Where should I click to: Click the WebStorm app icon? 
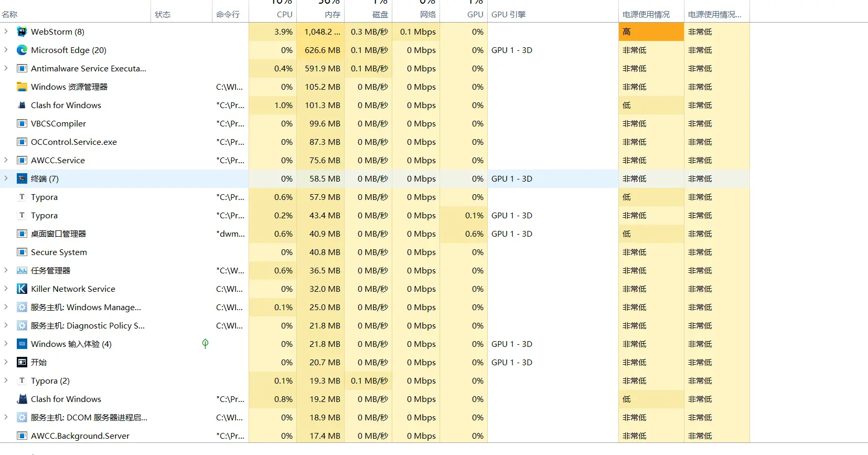tap(22, 31)
